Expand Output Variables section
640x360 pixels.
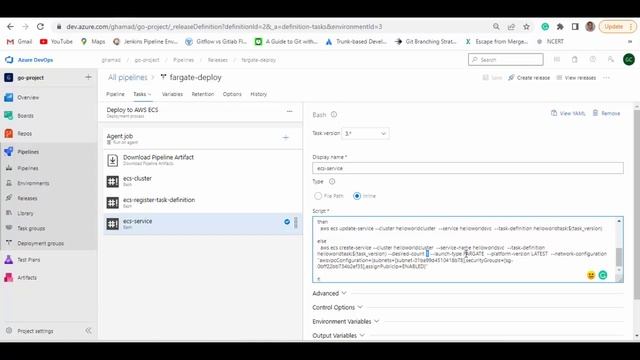(x=338, y=336)
